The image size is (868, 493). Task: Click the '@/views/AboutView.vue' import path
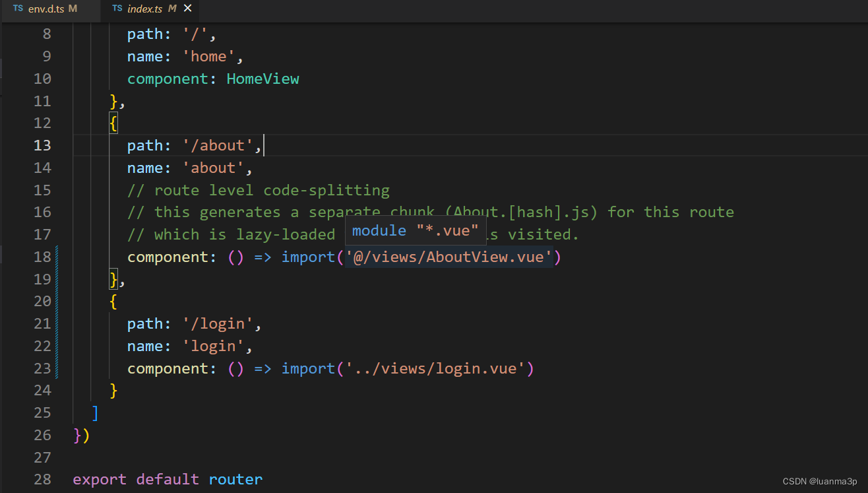tap(449, 257)
